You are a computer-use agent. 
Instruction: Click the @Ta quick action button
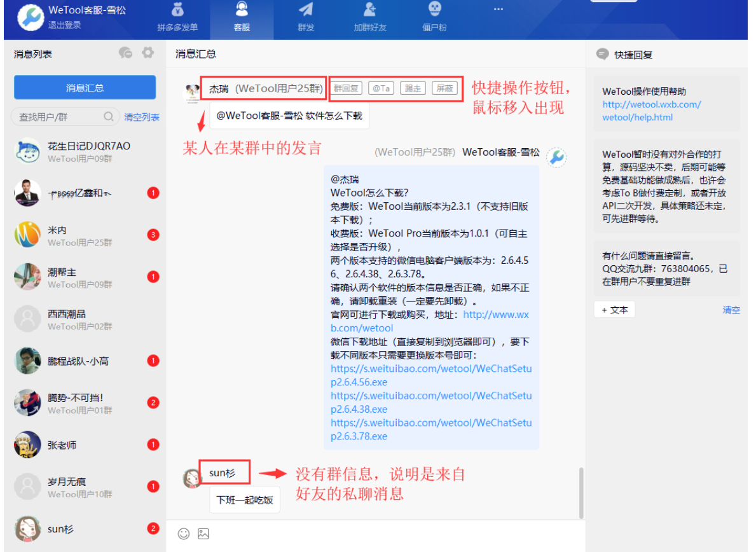[x=381, y=88]
